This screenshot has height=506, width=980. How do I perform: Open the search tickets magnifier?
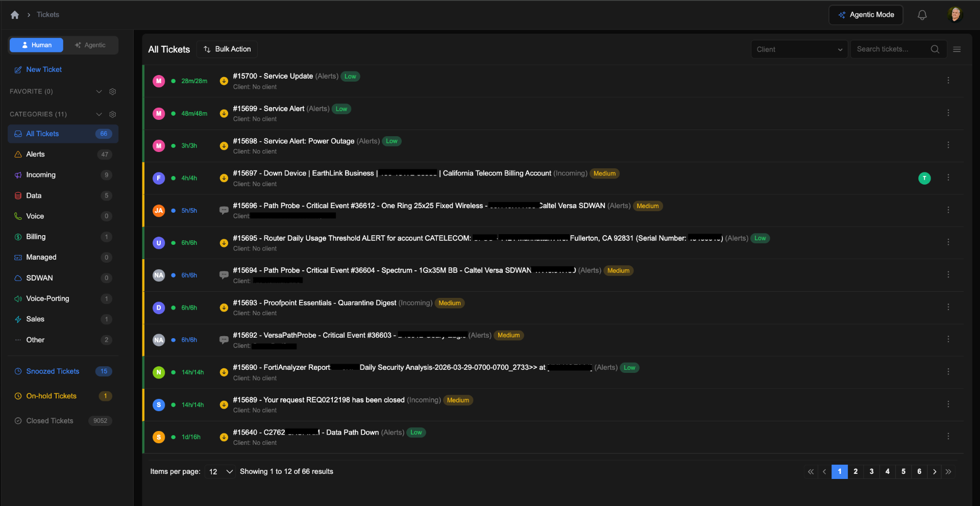coord(935,49)
